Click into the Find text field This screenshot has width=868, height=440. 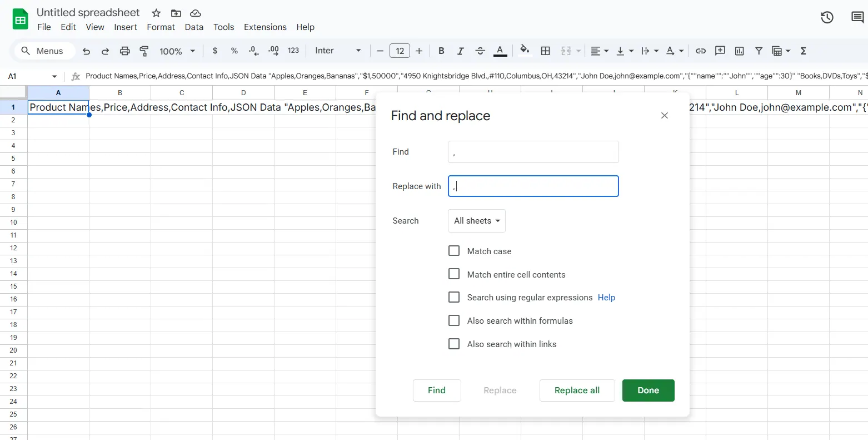533,152
